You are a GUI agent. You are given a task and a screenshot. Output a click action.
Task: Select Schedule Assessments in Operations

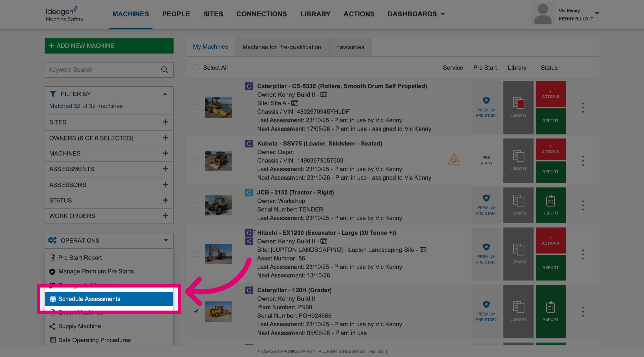tap(109, 299)
